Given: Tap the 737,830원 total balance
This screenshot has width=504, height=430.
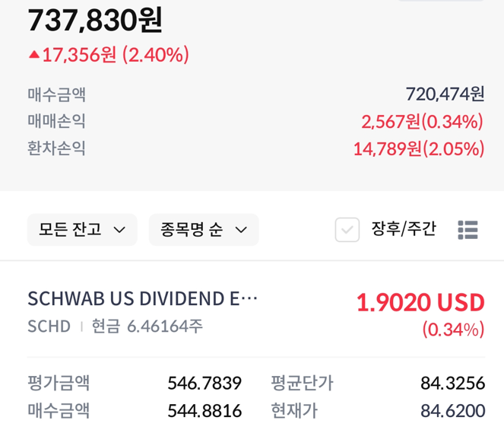Looking at the screenshot, I should click(95, 21).
